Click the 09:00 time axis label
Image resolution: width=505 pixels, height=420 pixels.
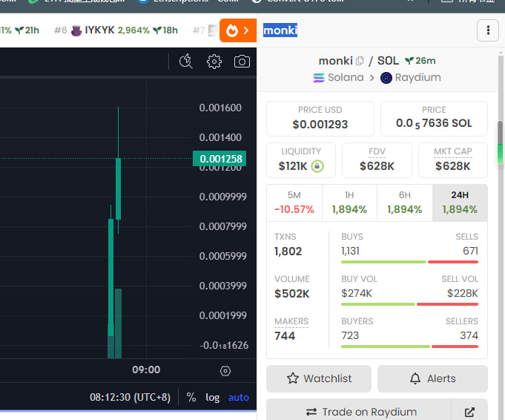point(146,370)
